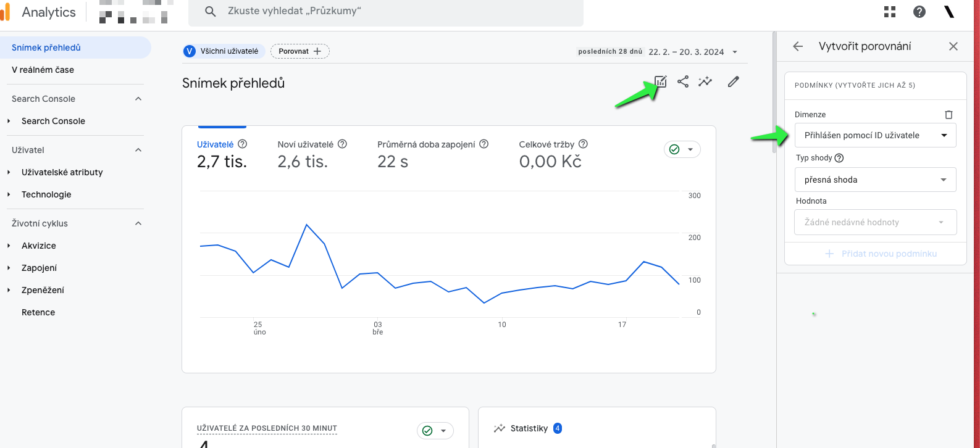Open the account avatar menu

tap(950, 11)
